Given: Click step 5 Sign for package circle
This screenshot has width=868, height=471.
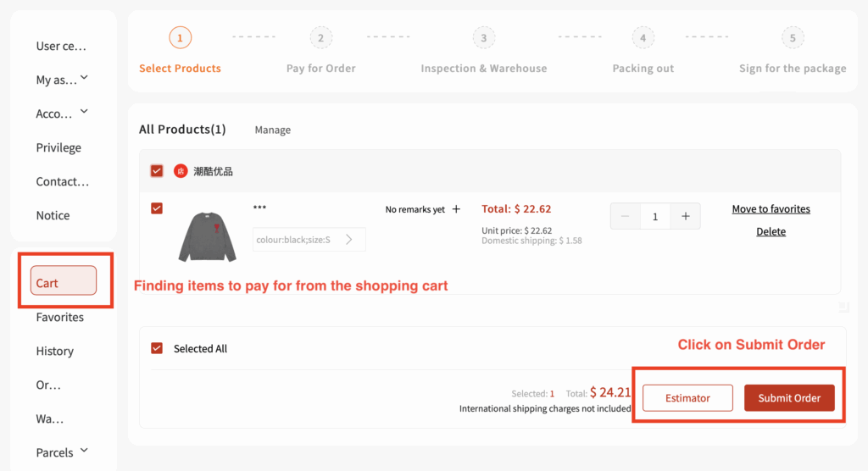Looking at the screenshot, I should tap(793, 37).
